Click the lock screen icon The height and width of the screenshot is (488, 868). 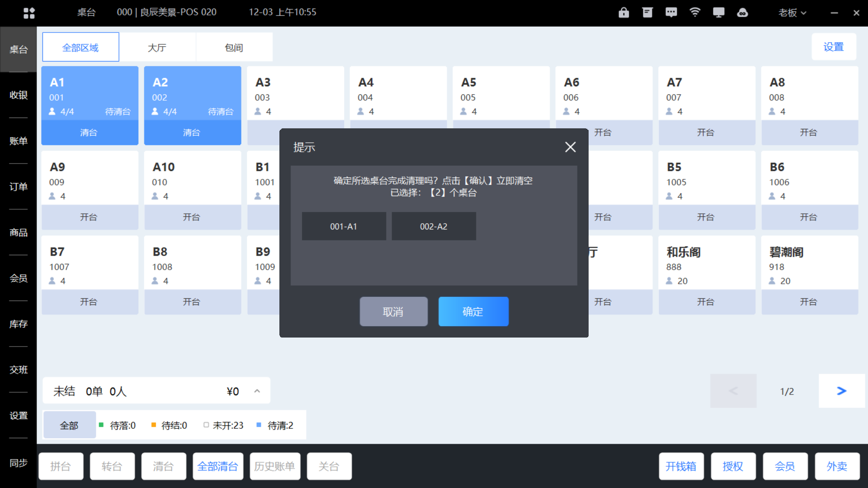(623, 13)
